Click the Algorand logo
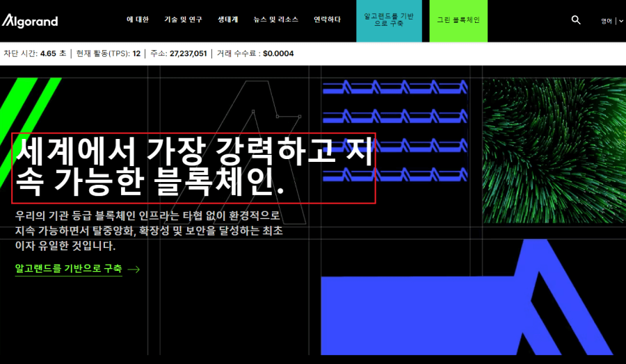 [x=30, y=21]
